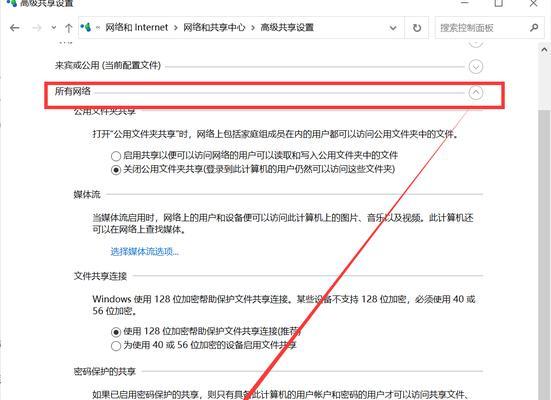Collapse the 所有网络 section chevron
Image resolution: width=551 pixels, height=400 pixels.
click(475, 92)
